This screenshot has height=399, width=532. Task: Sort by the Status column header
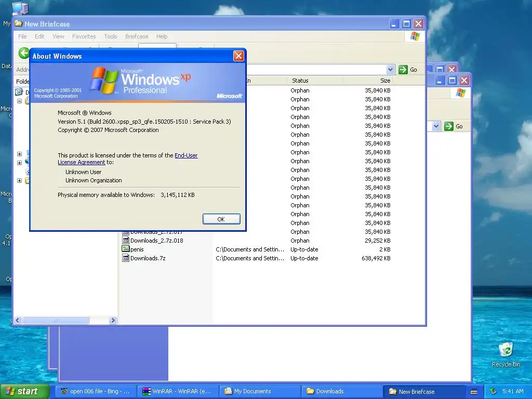pyautogui.click(x=315, y=81)
